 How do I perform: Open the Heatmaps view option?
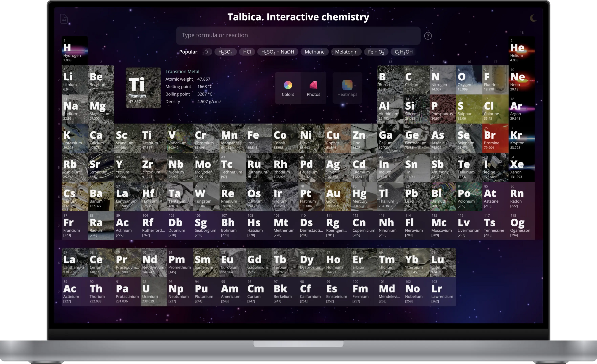point(347,88)
